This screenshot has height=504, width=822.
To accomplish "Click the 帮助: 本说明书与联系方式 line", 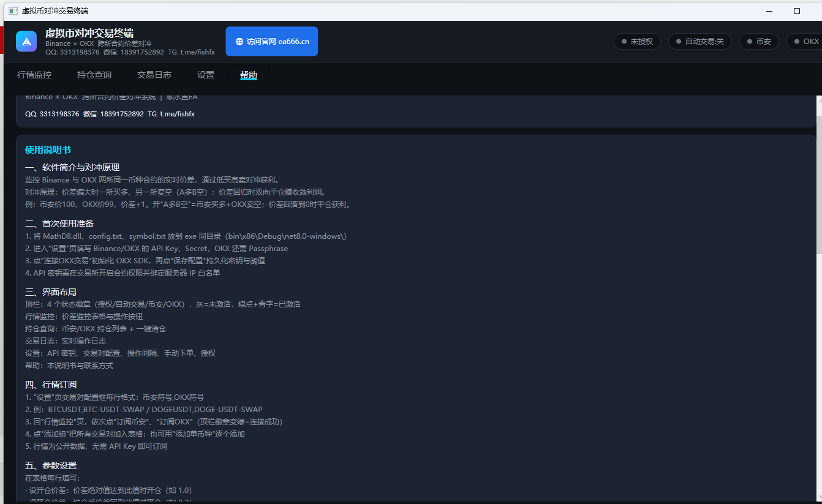I will click(x=69, y=365).
